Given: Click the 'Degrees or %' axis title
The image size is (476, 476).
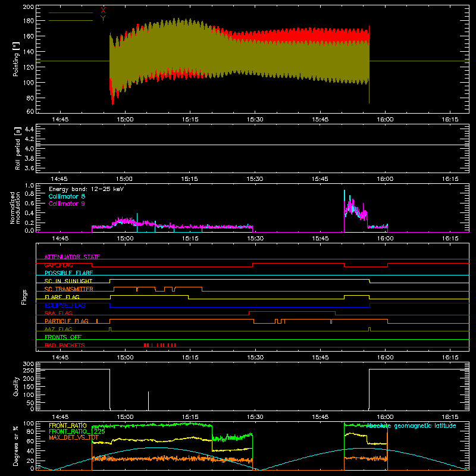Looking at the screenshot, I should [16, 446].
